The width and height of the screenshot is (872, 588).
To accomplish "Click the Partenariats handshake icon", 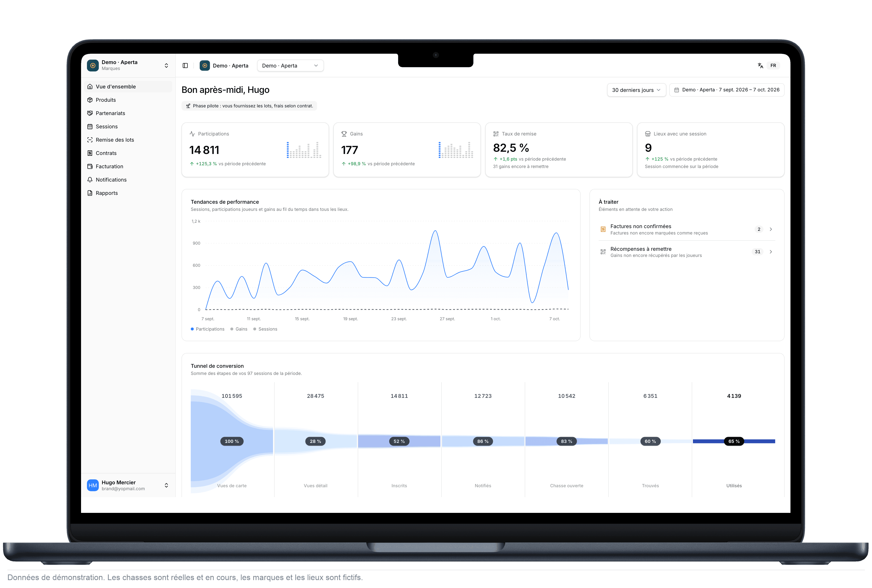I will tap(90, 113).
